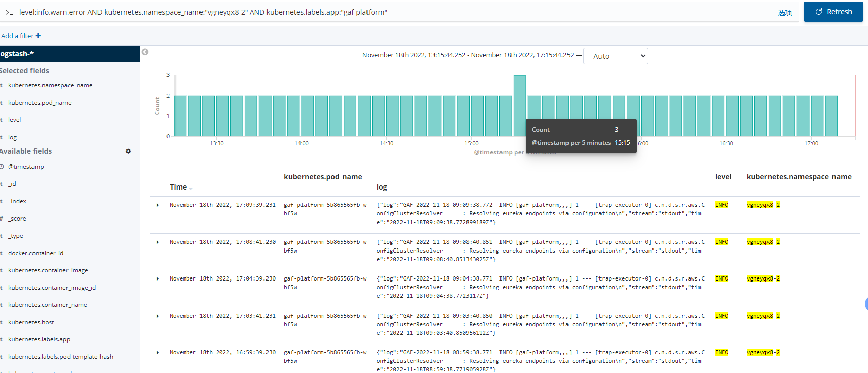The height and width of the screenshot is (373, 868).
Task: Click the timestamp November 18th 2022, 17:03:41.231
Action: point(222,316)
